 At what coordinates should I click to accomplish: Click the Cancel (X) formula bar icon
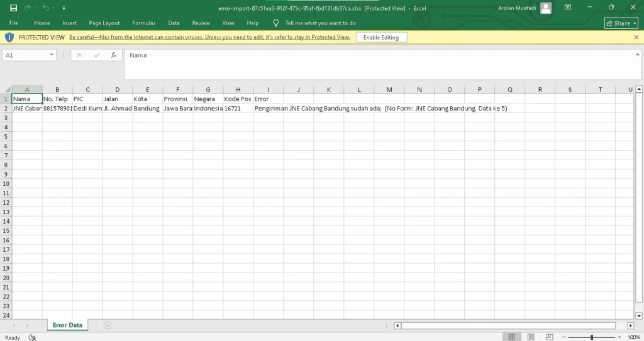[80, 55]
